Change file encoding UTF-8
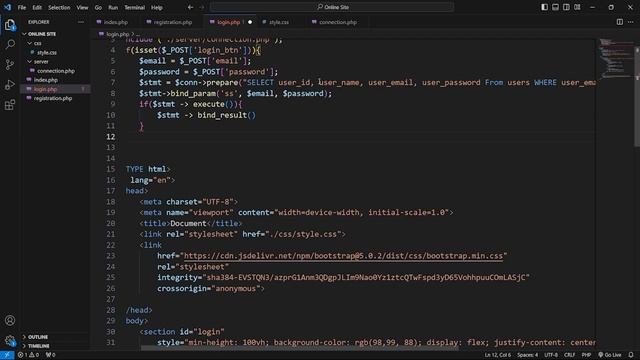 click(551, 355)
